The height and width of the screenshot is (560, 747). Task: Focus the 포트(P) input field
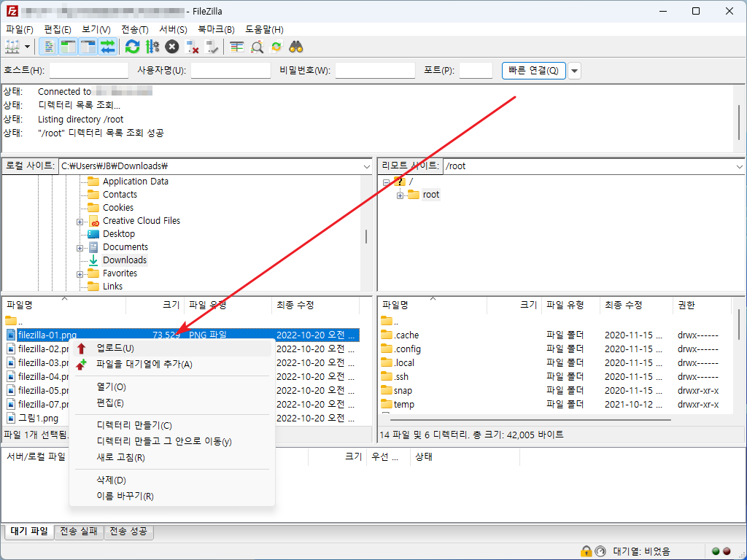click(x=476, y=71)
